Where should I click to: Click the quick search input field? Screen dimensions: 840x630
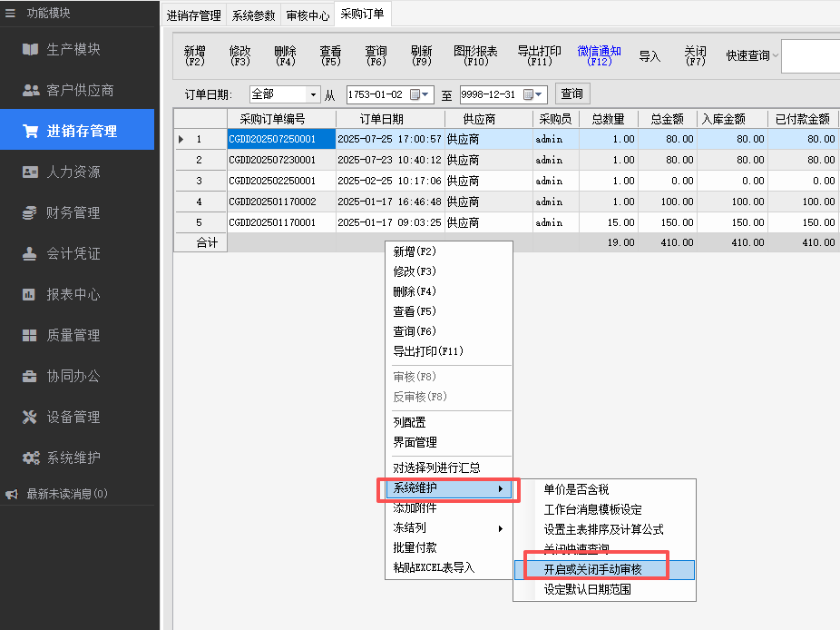809,56
